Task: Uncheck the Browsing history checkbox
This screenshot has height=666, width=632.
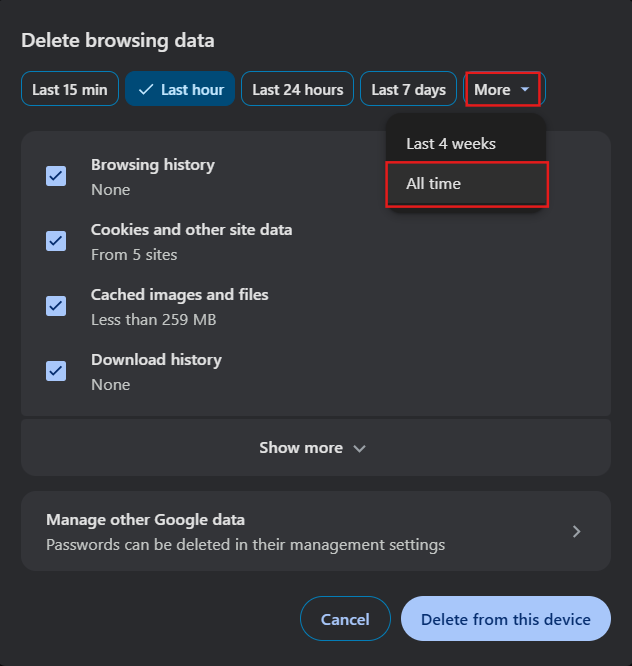Action: (x=56, y=176)
